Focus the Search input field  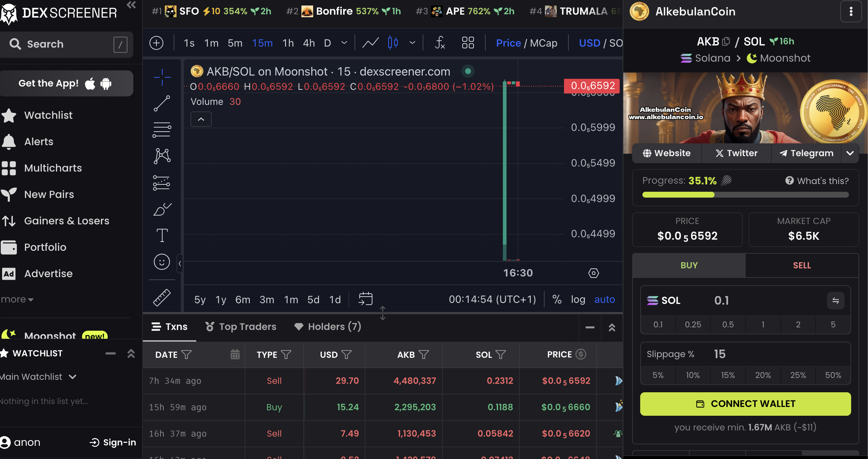coord(66,44)
